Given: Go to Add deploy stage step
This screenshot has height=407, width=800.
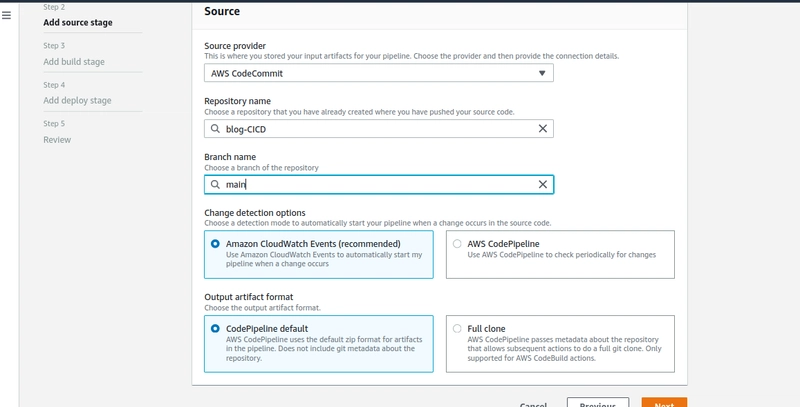Looking at the screenshot, I should pyautogui.click(x=77, y=100).
